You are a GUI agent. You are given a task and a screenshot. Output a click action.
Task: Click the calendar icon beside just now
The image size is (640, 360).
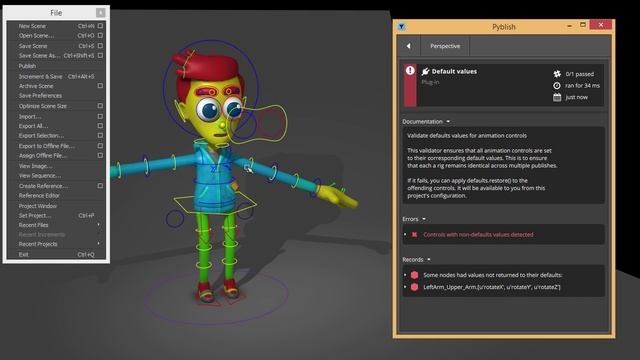pyautogui.click(x=557, y=97)
